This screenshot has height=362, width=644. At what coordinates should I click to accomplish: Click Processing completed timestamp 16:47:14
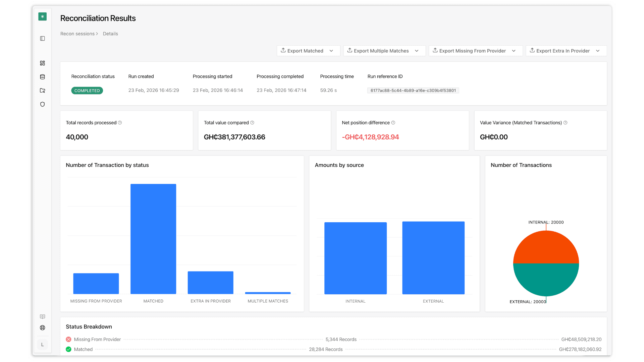pyautogui.click(x=281, y=90)
